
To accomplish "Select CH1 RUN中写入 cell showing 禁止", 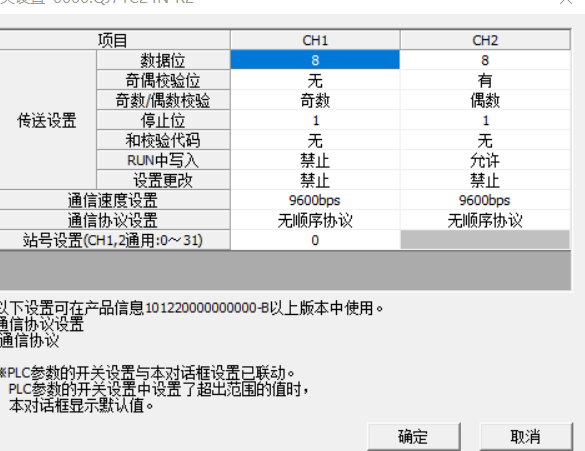I will click(315, 161).
